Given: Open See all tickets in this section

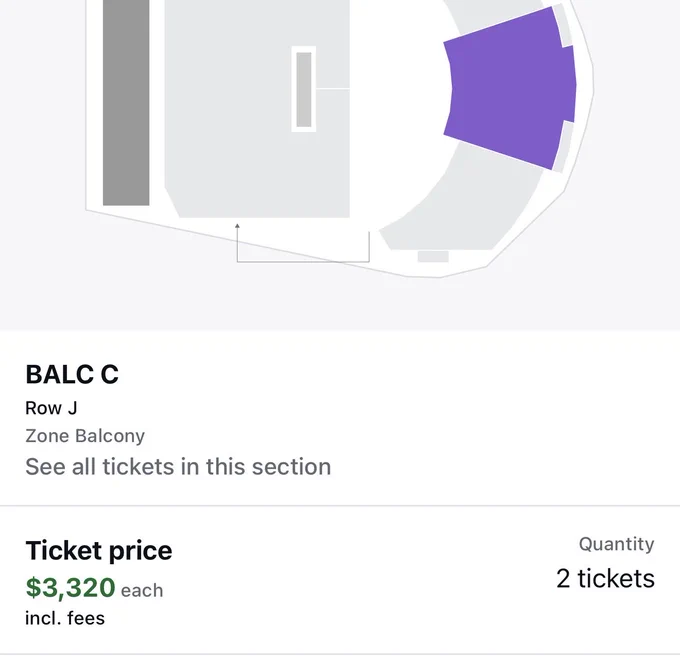Looking at the screenshot, I should pos(178,467).
